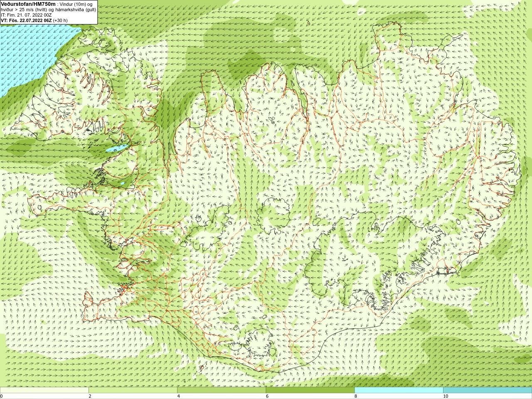Click the legend scale value 2
Viewport: 532px width, 399px height.
(x=90, y=396)
